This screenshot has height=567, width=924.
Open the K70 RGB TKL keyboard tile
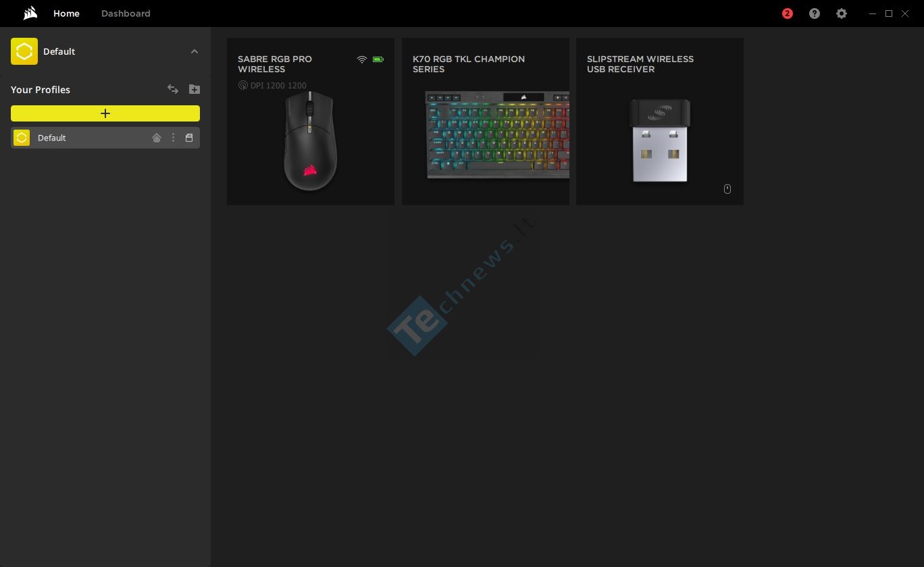[486, 122]
